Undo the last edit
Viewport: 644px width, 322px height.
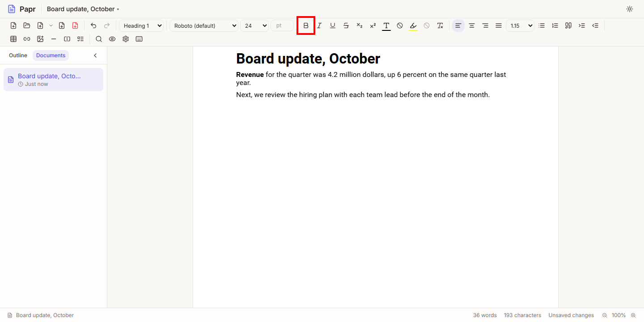(x=93, y=25)
